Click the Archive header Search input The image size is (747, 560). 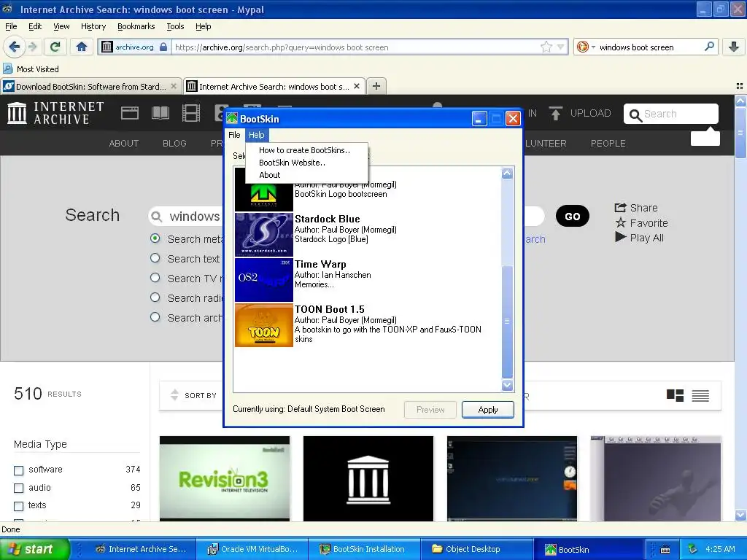[x=671, y=114]
